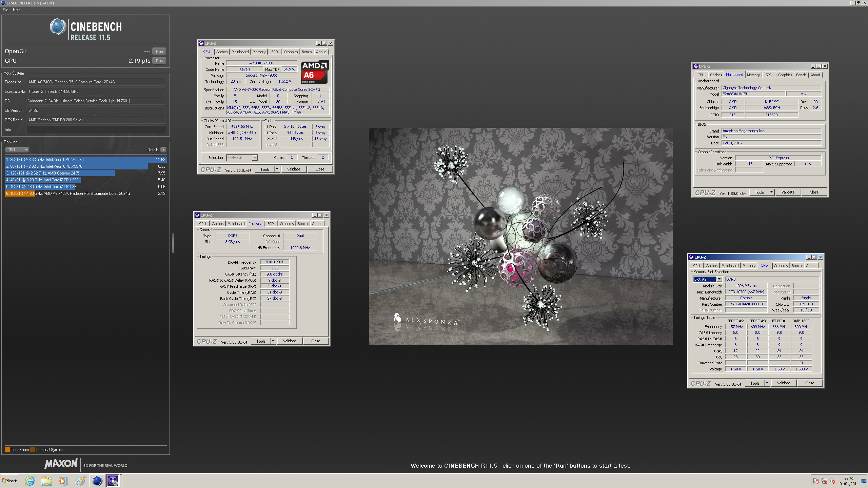Select Intel Xeon X5570 ranking row

(85, 166)
